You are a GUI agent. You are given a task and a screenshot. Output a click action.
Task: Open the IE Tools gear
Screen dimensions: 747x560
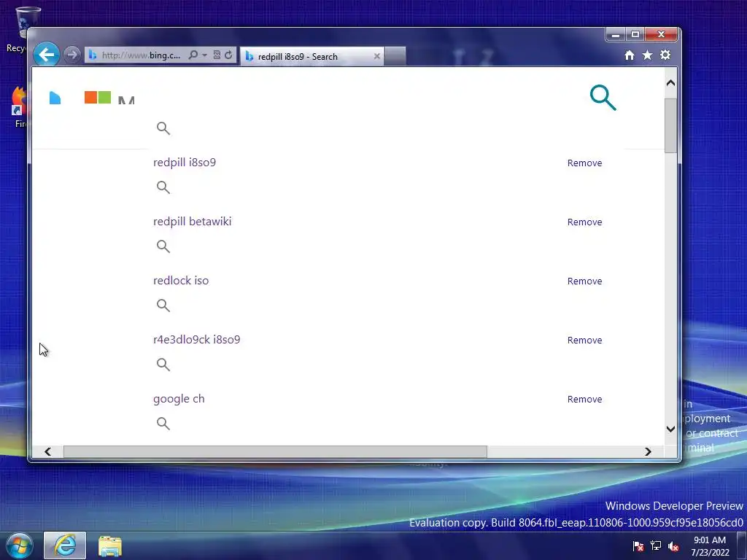point(665,55)
